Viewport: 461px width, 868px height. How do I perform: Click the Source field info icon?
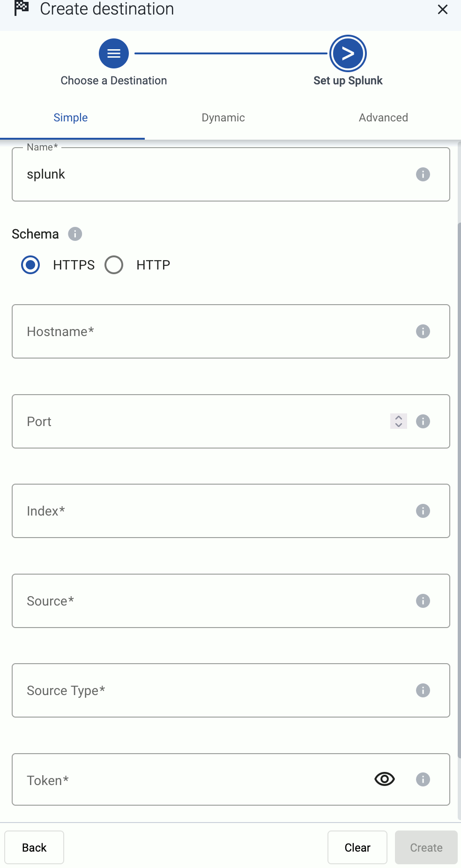[423, 601]
